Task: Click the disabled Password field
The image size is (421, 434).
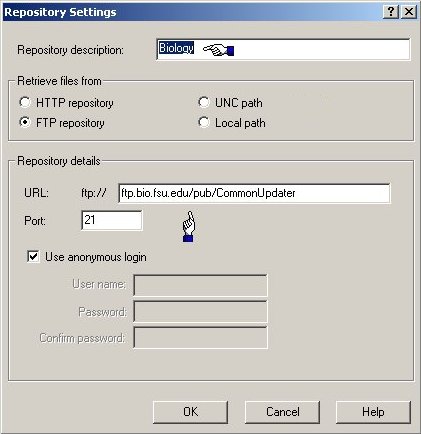Action: click(x=200, y=311)
